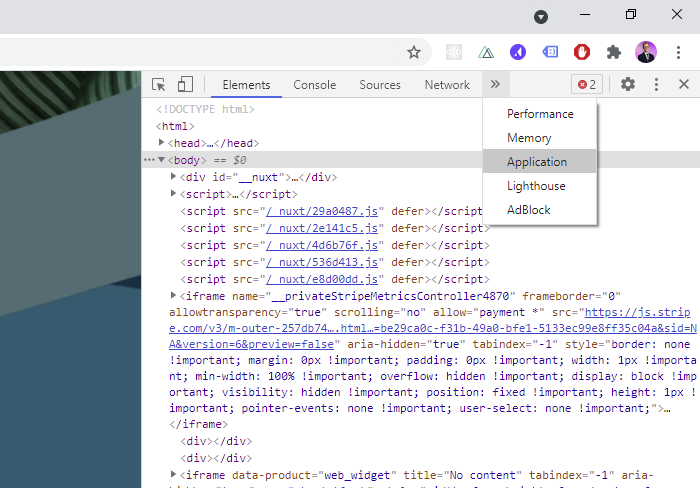
Task: Collapse the body element node
Action: 162,159
